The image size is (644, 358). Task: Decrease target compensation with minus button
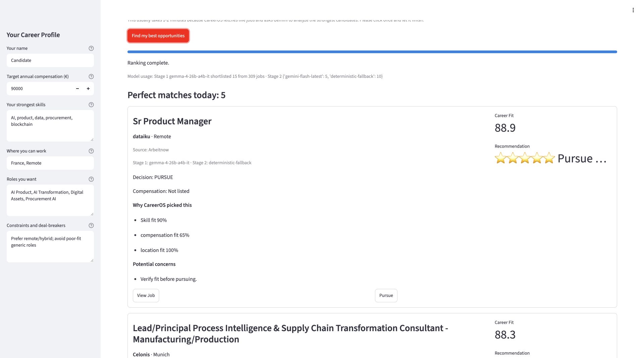coord(77,89)
